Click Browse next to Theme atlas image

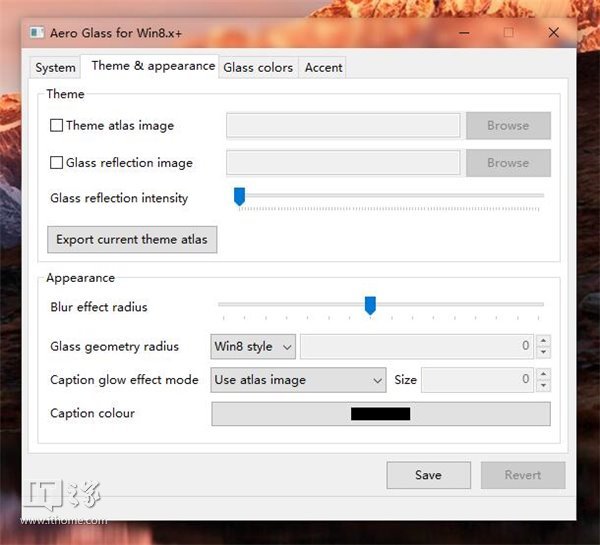pyautogui.click(x=508, y=126)
